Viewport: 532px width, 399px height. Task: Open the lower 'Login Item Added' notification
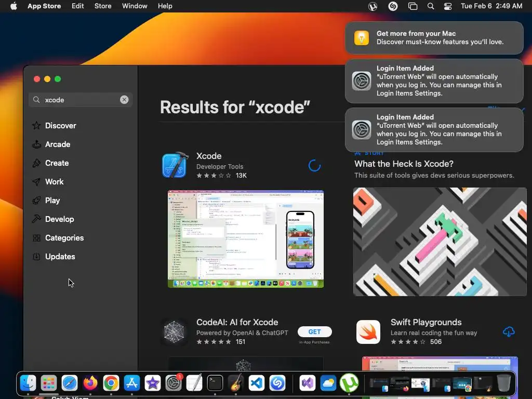point(434,129)
